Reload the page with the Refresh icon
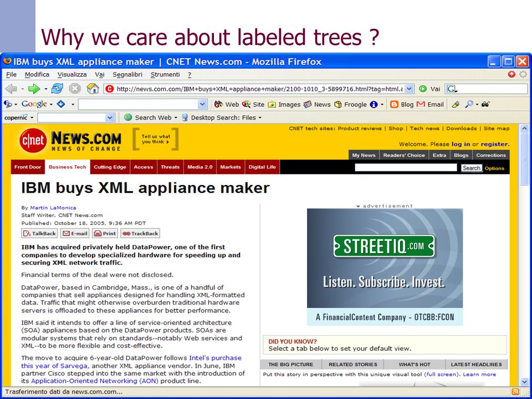Image resolution: width=532 pixels, height=399 pixels. click(x=57, y=89)
